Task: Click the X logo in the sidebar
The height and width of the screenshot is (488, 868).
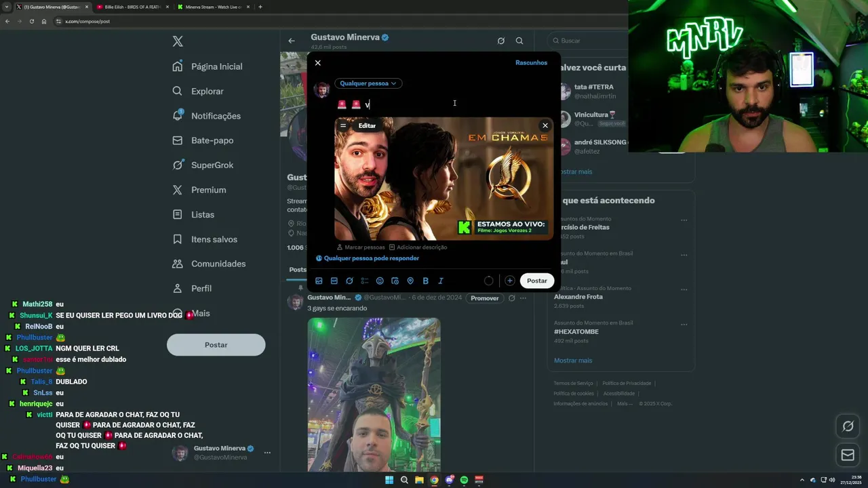Action: (x=178, y=41)
